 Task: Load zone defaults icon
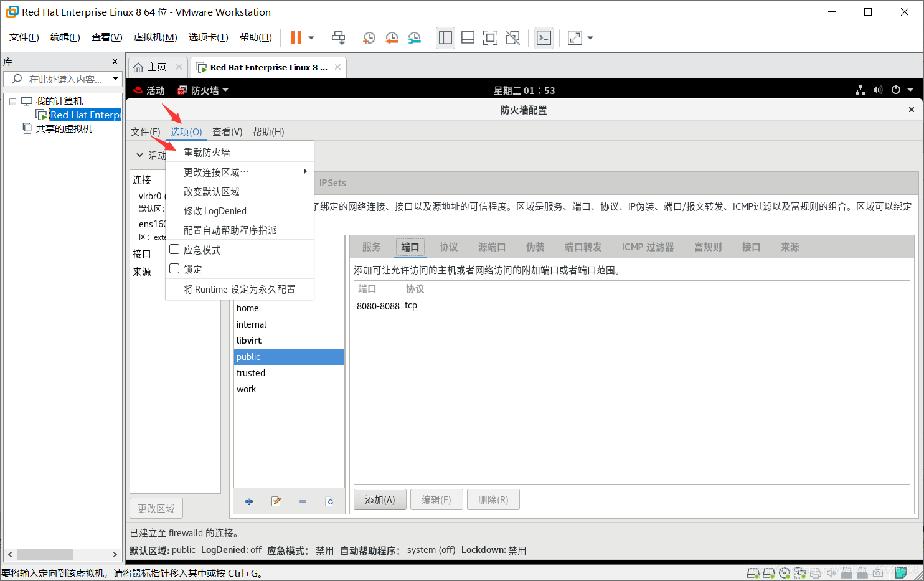point(329,501)
